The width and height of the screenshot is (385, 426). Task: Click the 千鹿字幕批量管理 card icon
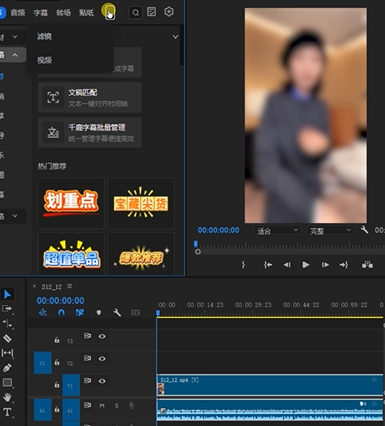point(53,132)
